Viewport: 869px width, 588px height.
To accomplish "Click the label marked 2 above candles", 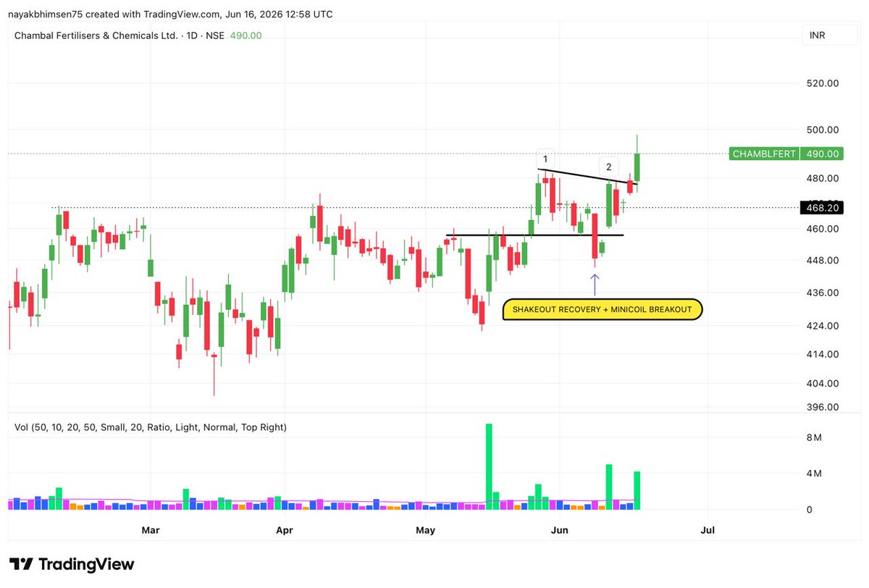I will pyautogui.click(x=608, y=167).
